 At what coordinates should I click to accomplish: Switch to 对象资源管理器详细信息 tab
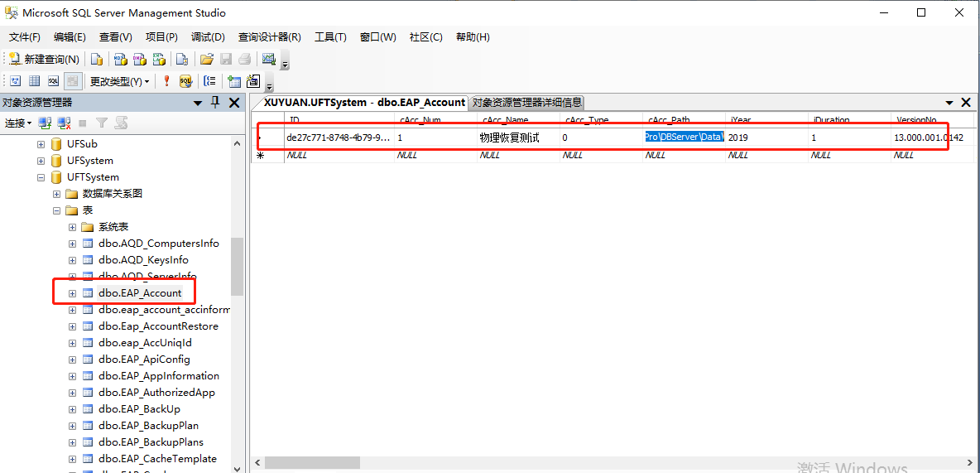(527, 103)
